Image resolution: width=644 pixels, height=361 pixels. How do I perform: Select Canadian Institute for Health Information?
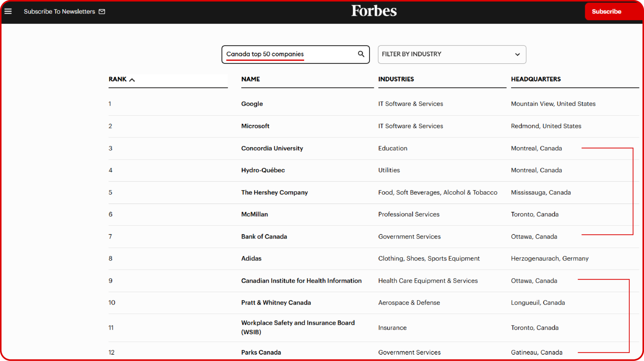pos(301,281)
